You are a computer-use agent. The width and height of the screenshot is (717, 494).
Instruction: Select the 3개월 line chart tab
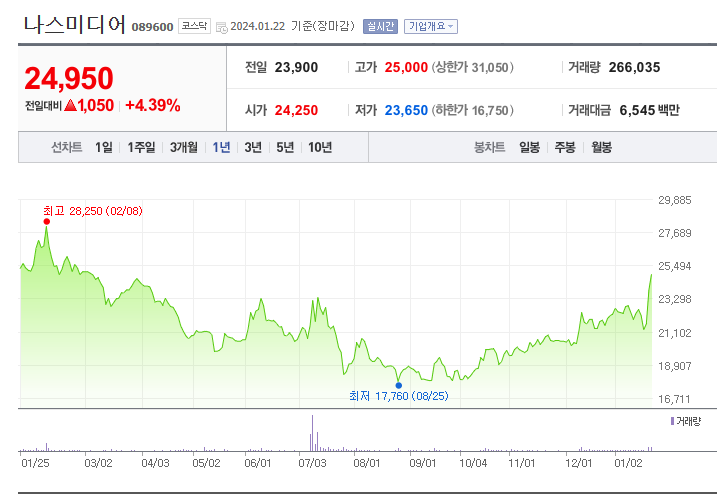184,147
